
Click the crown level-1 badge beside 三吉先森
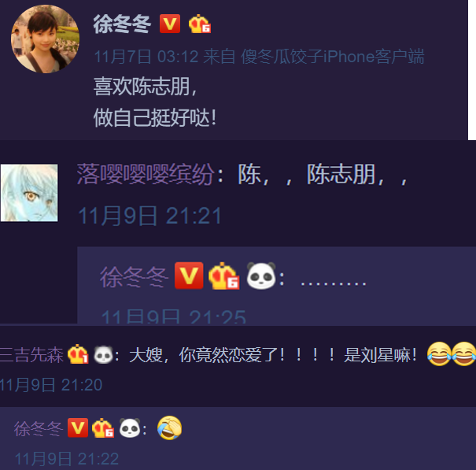coord(78,354)
